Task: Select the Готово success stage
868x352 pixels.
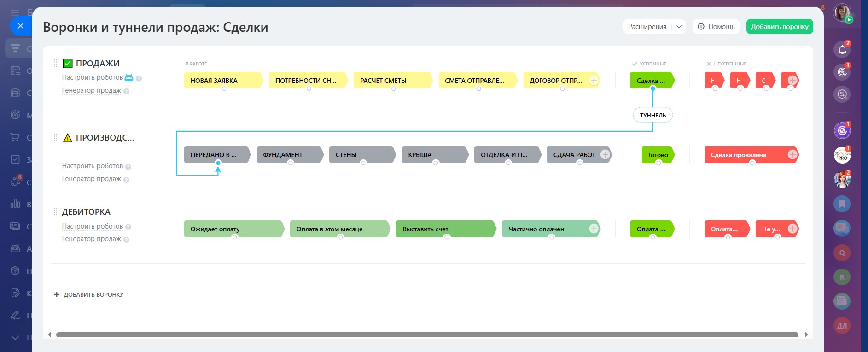Action: pos(658,155)
